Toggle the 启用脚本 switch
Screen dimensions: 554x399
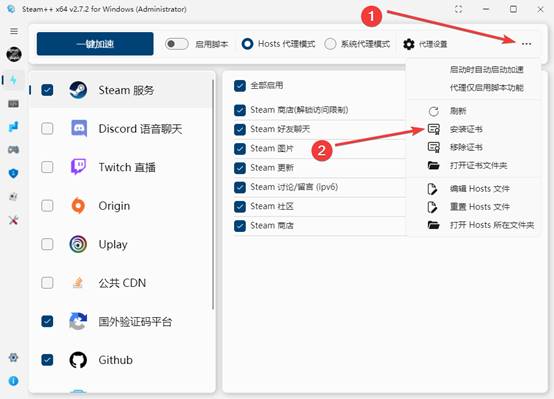[x=176, y=44]
